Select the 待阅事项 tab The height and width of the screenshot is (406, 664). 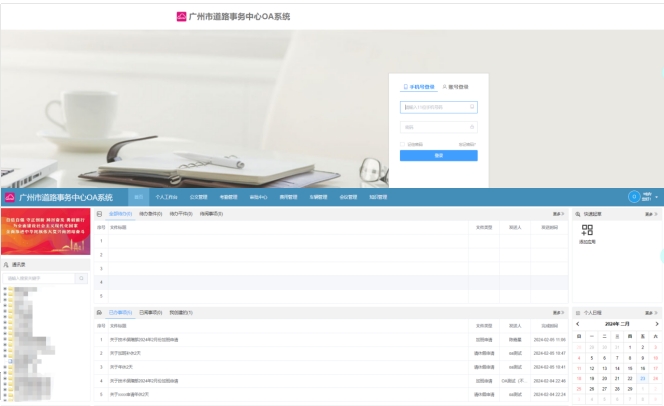[211, 214]
